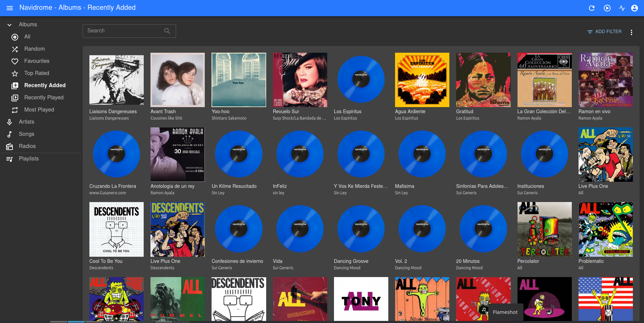Open Favourites in the sidebar
644x323 pixels.
(x=40, y=61)
